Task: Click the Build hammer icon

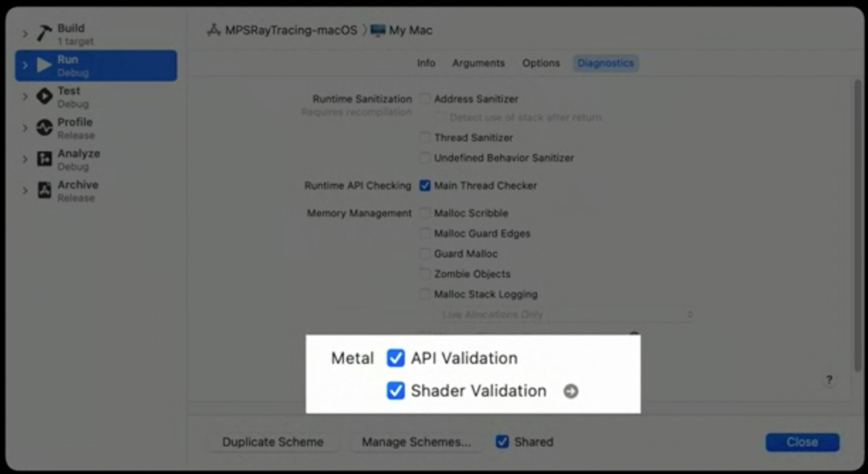Action: tap(44, 34)
